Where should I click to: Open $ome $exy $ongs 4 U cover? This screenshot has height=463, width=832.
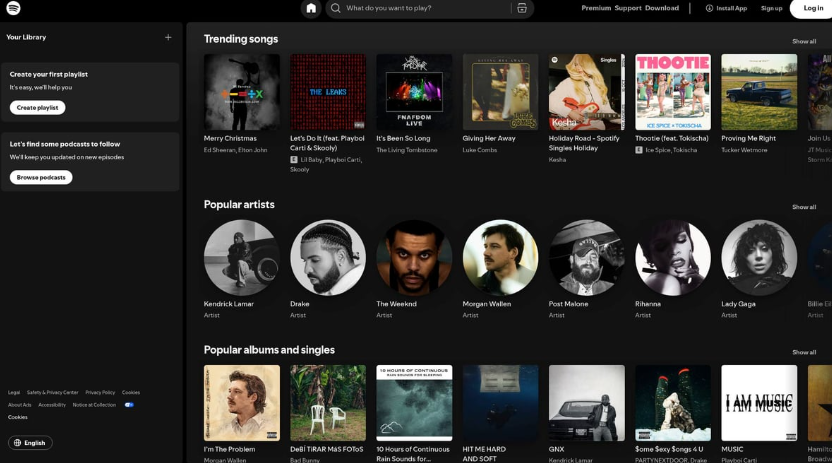pyautogui.click(x=673, y=403)
